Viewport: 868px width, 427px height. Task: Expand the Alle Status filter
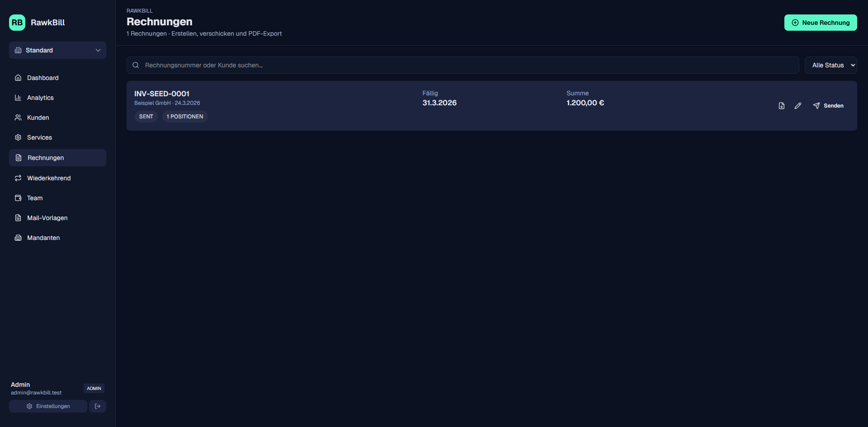pyautogui.click(x=830, y=65)
